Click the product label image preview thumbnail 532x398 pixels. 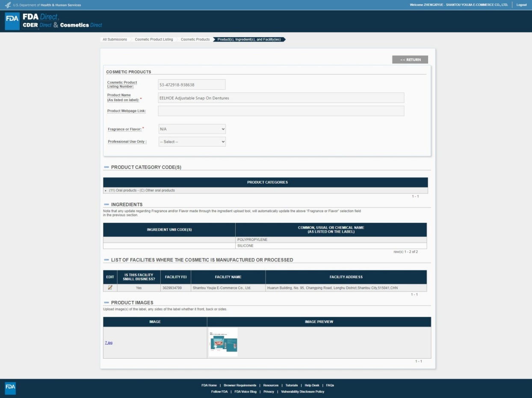(223, 342)
